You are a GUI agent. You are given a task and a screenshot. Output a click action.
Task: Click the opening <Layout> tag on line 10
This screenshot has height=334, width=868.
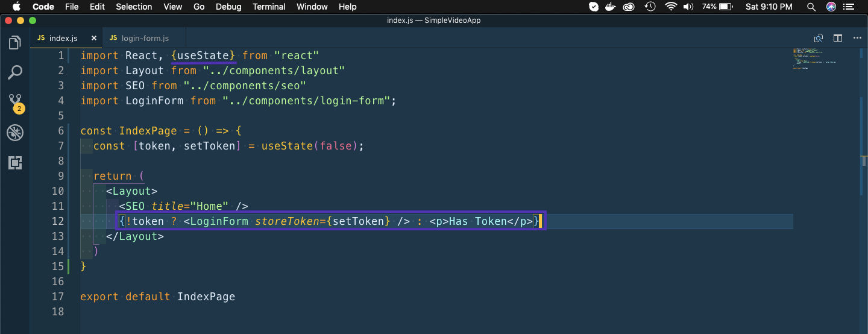tap(132, 191)
